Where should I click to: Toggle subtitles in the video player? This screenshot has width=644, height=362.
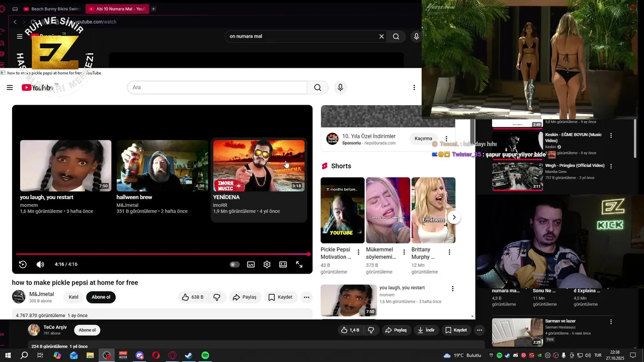point(251,264)
